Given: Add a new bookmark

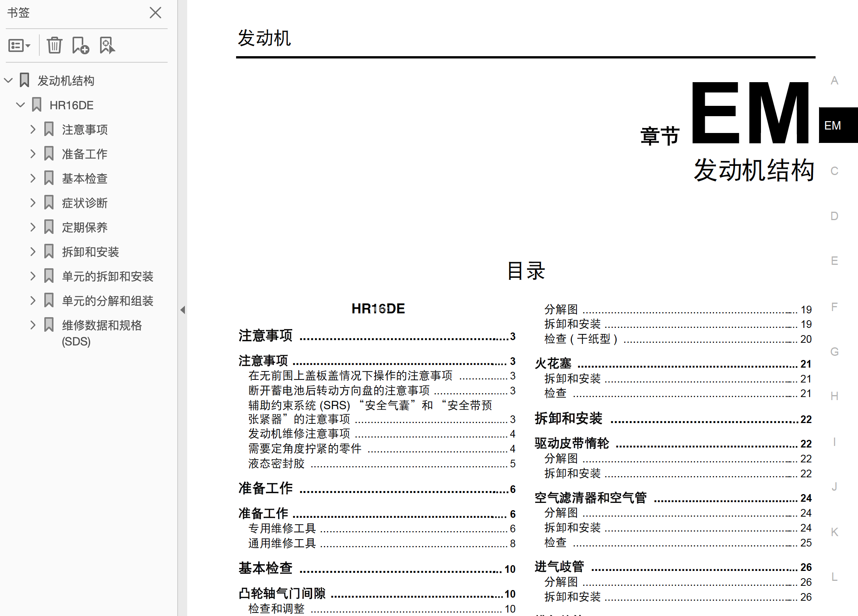Looking at the screenshot, I should [81, 45].
